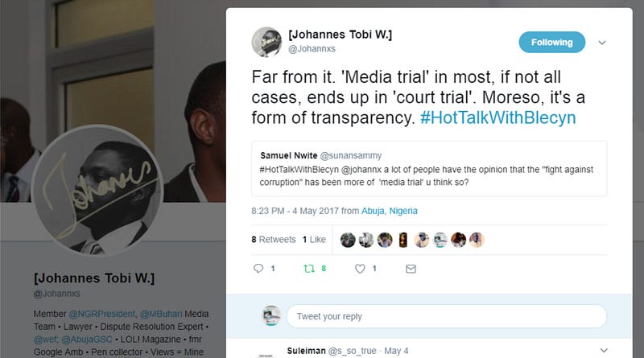Screen dimensions: 644x358
Task: Click into Tweet your reply field
Action: (x=447, y=316)
